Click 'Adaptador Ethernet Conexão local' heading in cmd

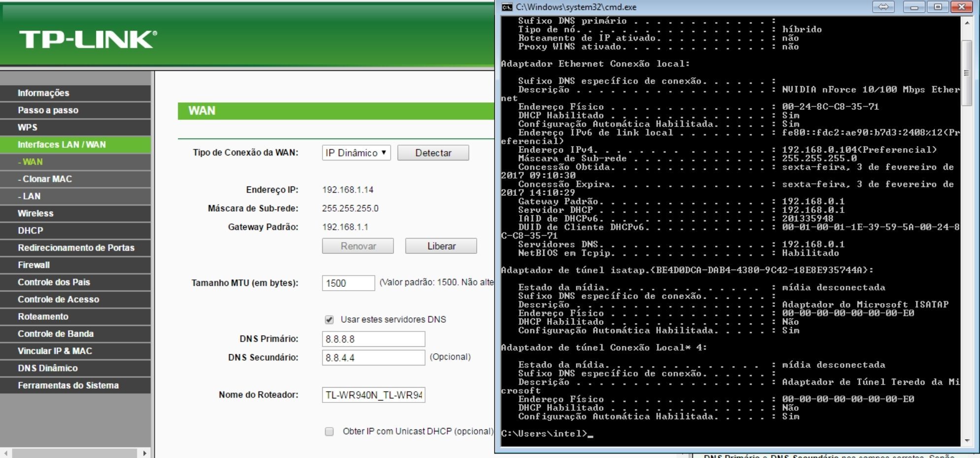[x=595, y=64]
